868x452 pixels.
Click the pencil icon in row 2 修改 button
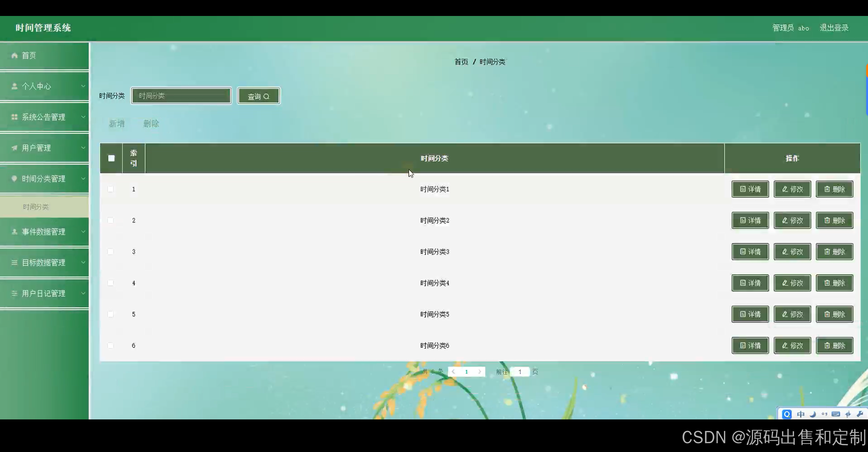point(785,221)
